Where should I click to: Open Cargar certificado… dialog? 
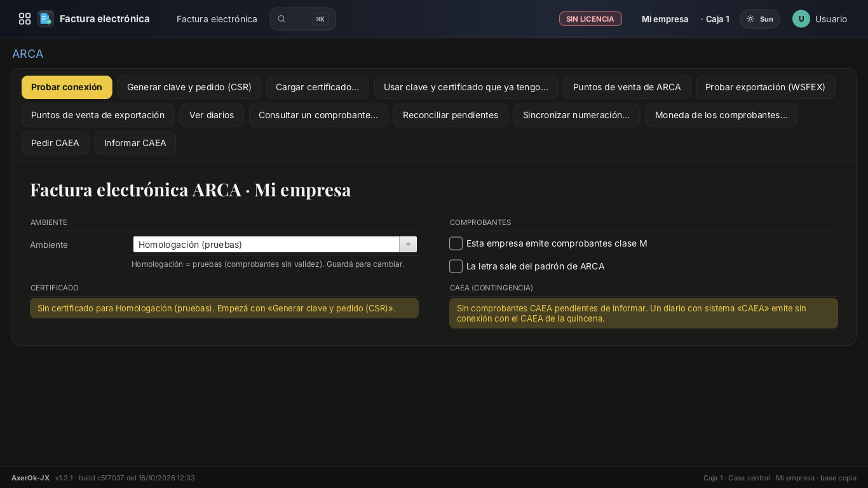[318, 87]
